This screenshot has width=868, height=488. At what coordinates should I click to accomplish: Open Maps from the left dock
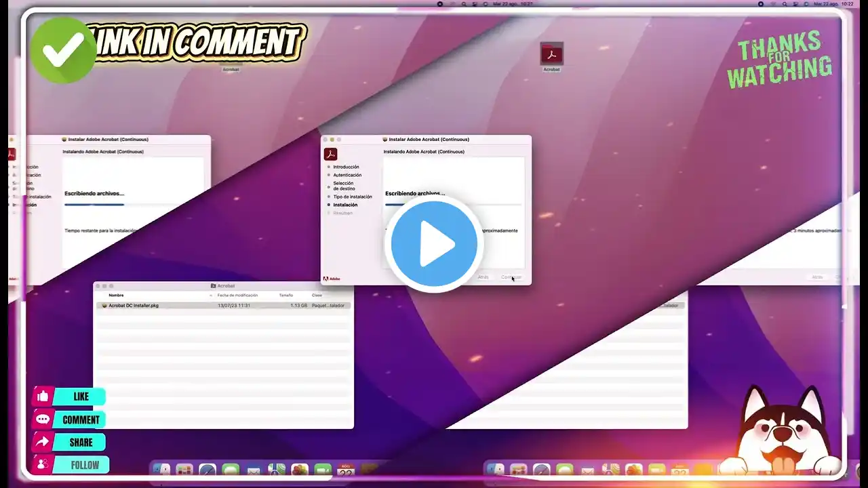coord(277,470)
